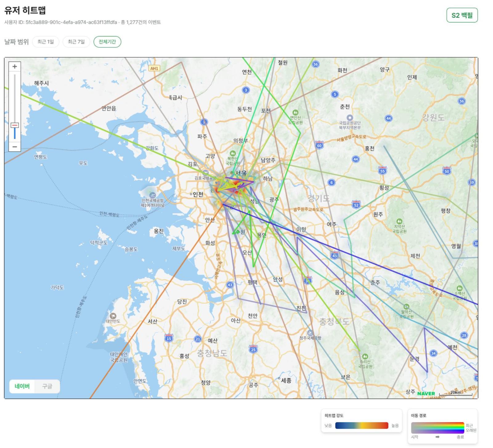The image size is (493, 448).
Task: Switch map provider to 네이버
Action: [x=22, y=386]
